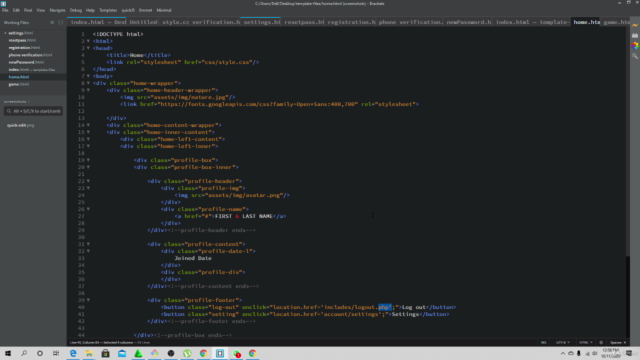Open Windows Start menu
The image size is (640, 360).
8,353
